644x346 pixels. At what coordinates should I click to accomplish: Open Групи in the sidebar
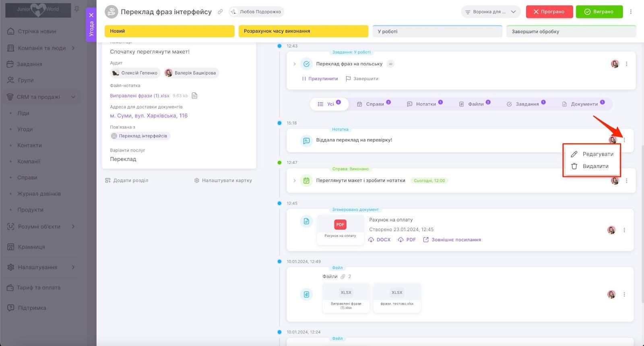(x=26, y=80)
